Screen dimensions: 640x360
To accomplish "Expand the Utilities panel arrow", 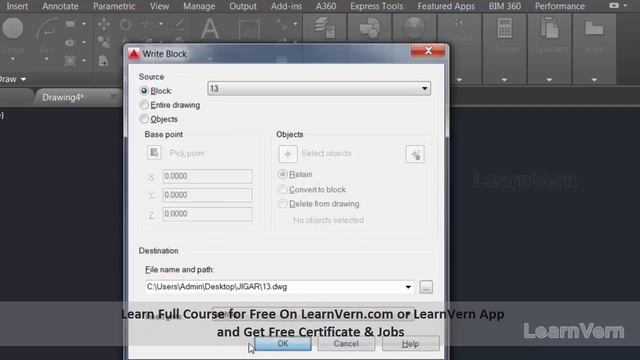I will point(504,80).
